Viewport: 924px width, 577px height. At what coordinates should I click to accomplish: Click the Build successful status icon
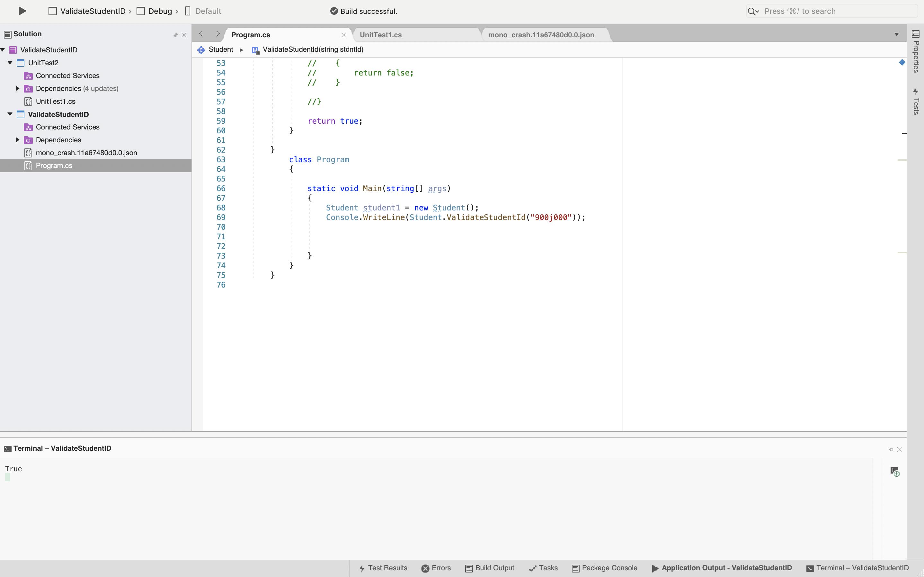(333, 11)
